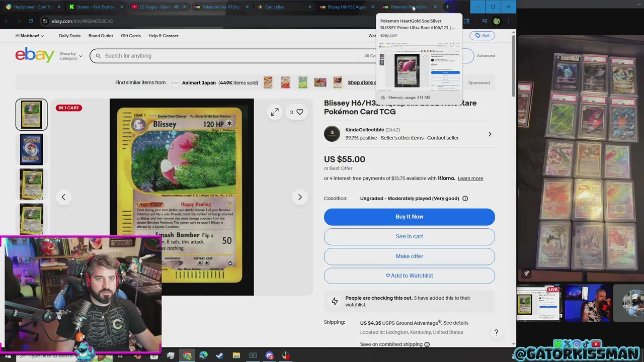Open the eBay logo home link
This screenshot has height=362, width=644.
(x=35, y=55)
